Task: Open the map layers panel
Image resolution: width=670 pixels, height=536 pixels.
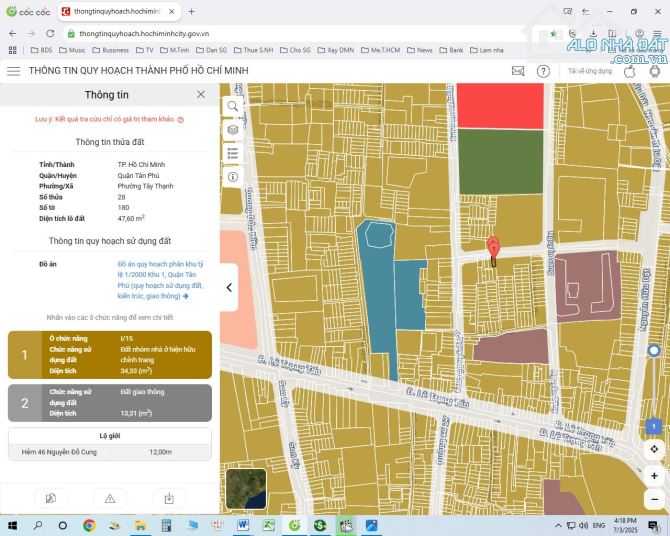Action: point(233,129)
